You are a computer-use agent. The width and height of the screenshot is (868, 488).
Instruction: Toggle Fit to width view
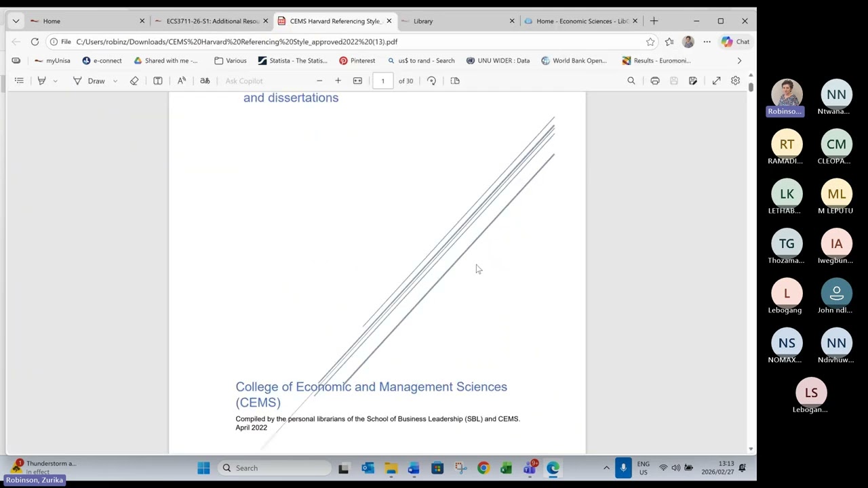[x=357, y=81]
